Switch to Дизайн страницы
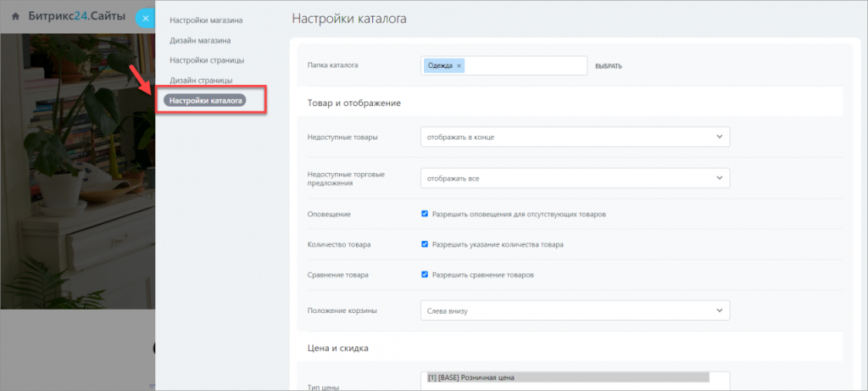 pyautogui.click(x=201, y=81)
